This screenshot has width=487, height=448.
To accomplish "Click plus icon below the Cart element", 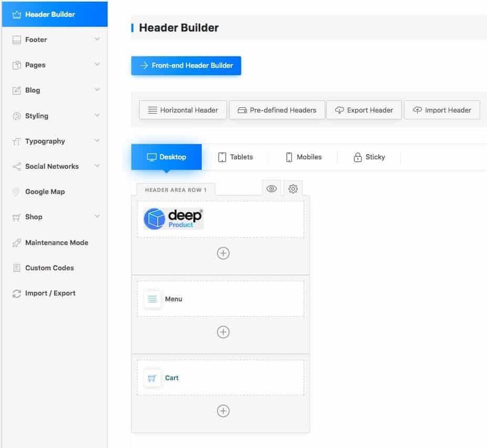I will point(223,411).
